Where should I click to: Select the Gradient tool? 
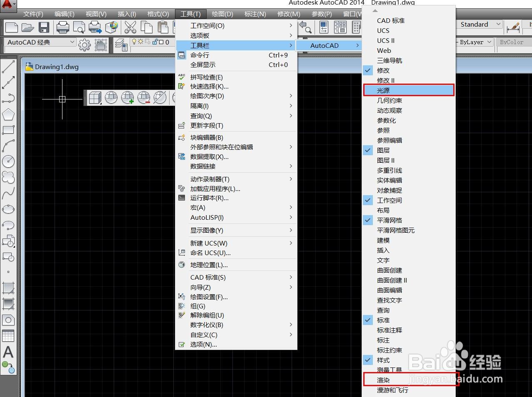coord(8,304)
